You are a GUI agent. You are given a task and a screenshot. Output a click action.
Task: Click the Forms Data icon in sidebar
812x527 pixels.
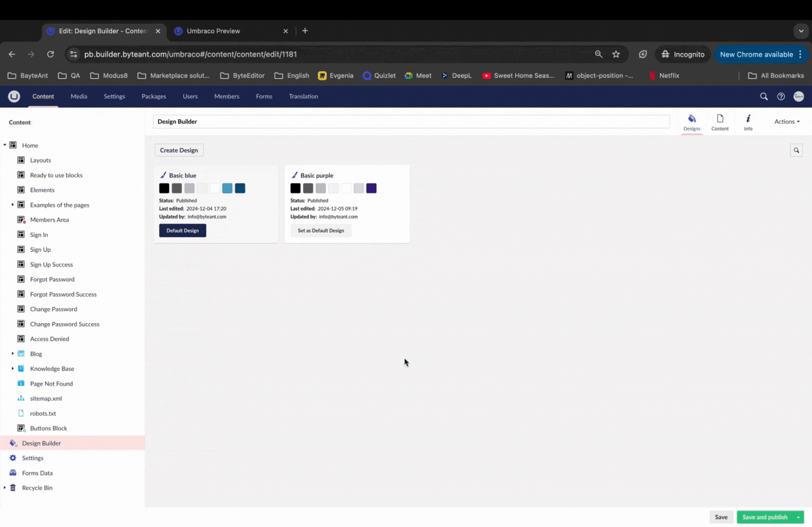[x=12, y=473]
